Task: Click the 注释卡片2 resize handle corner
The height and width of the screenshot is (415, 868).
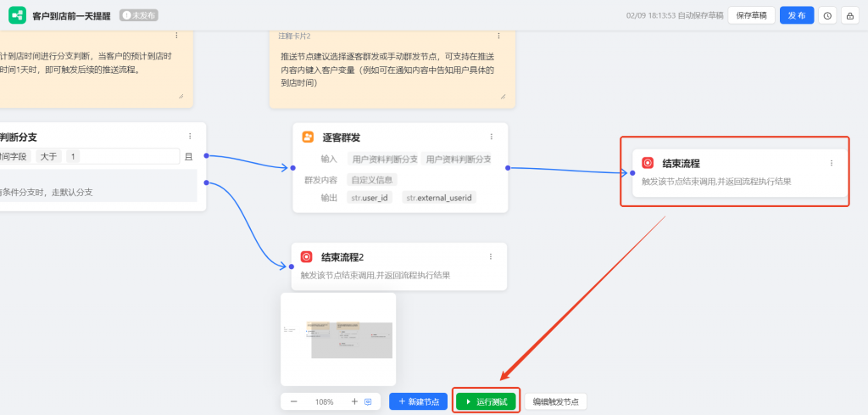Action: point(503,96)
